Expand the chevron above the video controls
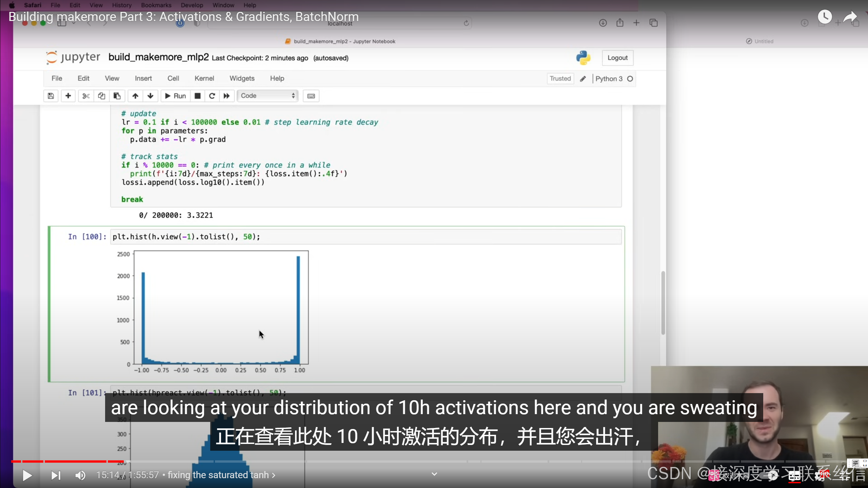Screen dimensions: 868x488 [x=434, y=474]
